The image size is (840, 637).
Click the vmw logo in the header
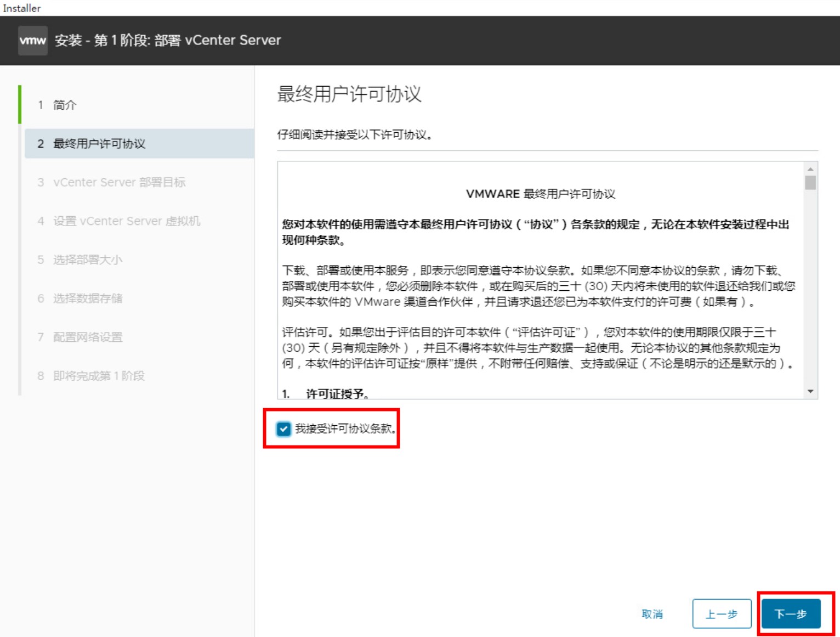coord(32,41)
